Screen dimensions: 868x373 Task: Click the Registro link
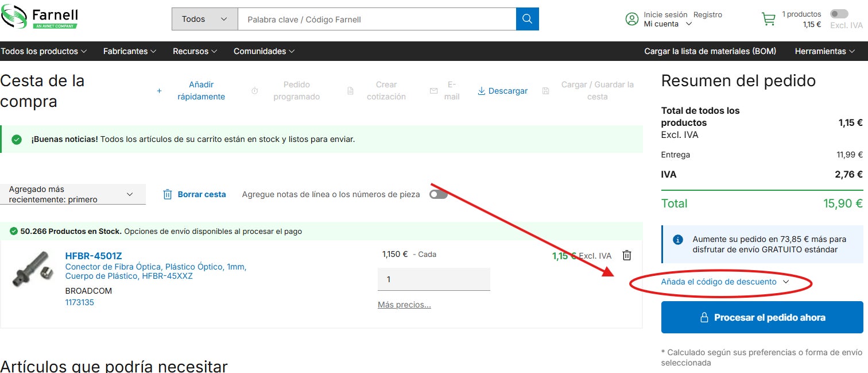[x=708, y=14]
